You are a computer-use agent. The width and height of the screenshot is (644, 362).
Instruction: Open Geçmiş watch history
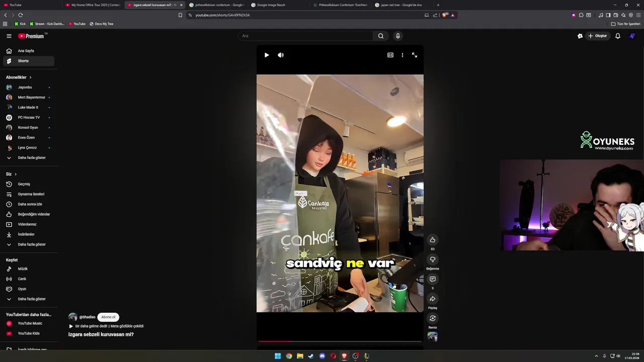[x=29, y=184]
